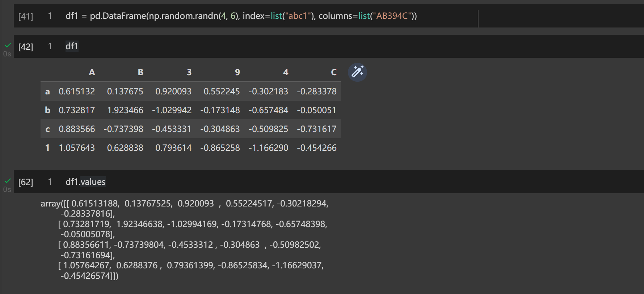Image resolution: width=644 pixels, height=294 pixels.
Task: Click column header C in the table
Action: 334,72
